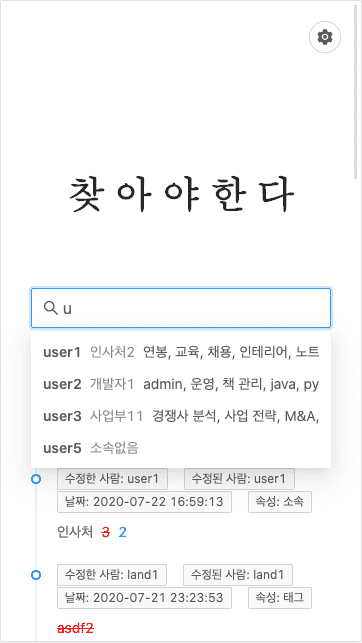Click the 수정한 사람: user1 tag
The image size is (362, 643).
[x=112, y=479]
